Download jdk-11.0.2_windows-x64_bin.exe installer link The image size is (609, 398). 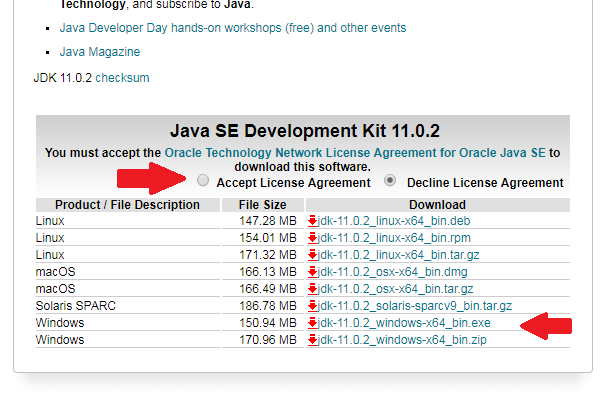(404, 323)
